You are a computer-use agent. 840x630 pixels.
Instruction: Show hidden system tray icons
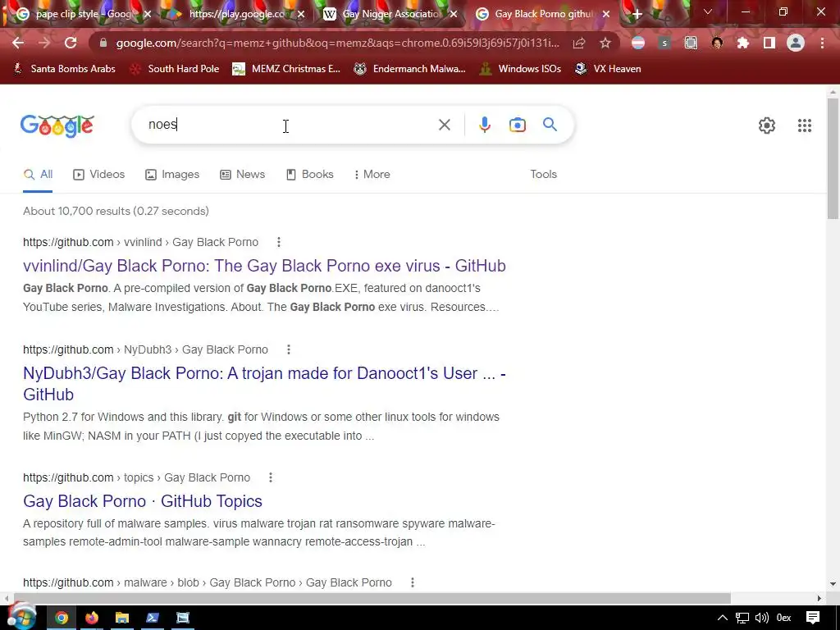[x=722, y=619]
